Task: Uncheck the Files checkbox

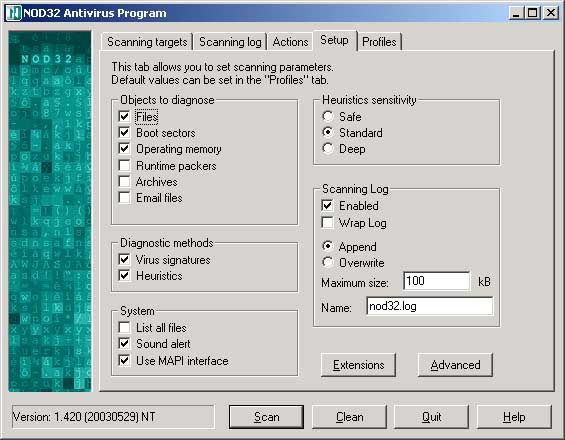Action: (x=124, y=116)
